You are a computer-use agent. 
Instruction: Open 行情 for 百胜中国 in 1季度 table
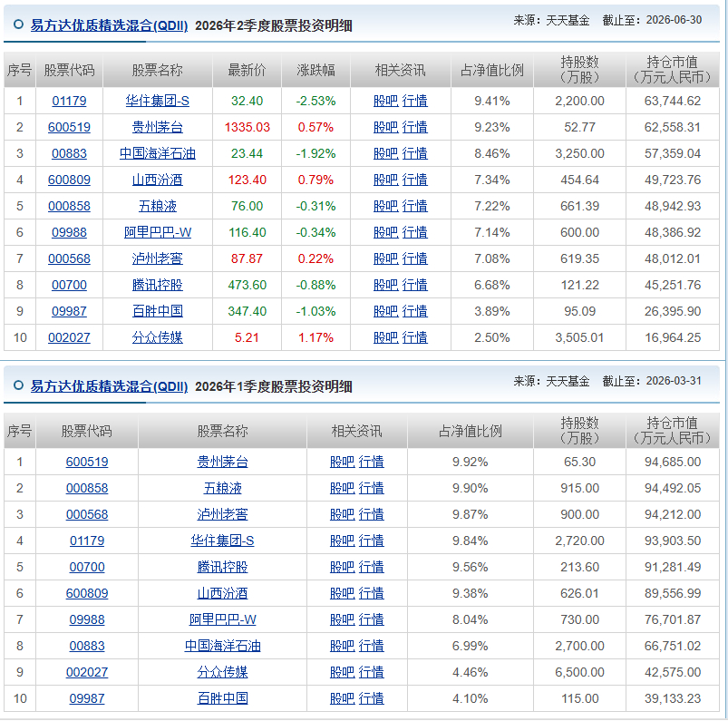pyautogui.click(x=371, y=698)
